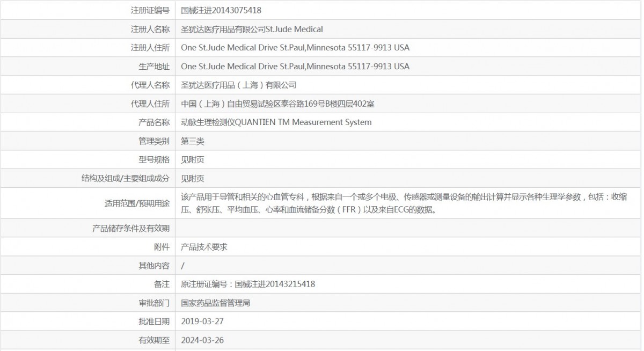The image size is (644, 351).
Task: Click the 结构及组成/主要组成成分 label
Action: [x=126, y=178]
